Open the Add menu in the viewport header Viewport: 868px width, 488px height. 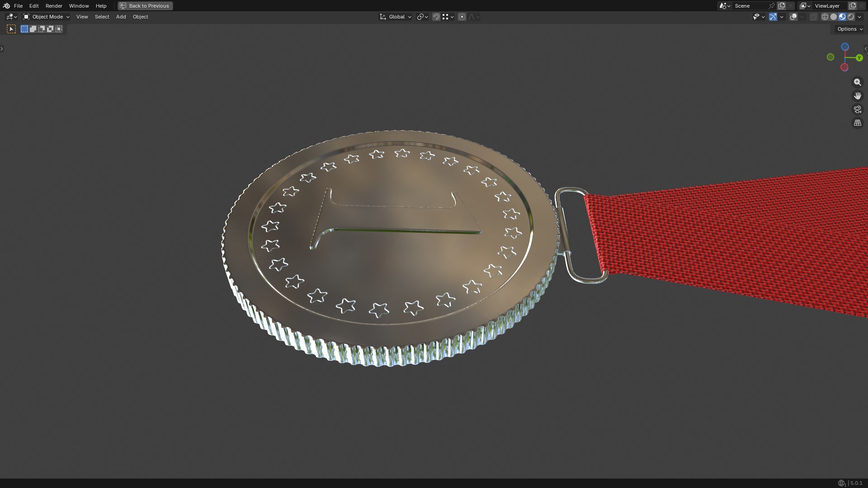point(121,17)
